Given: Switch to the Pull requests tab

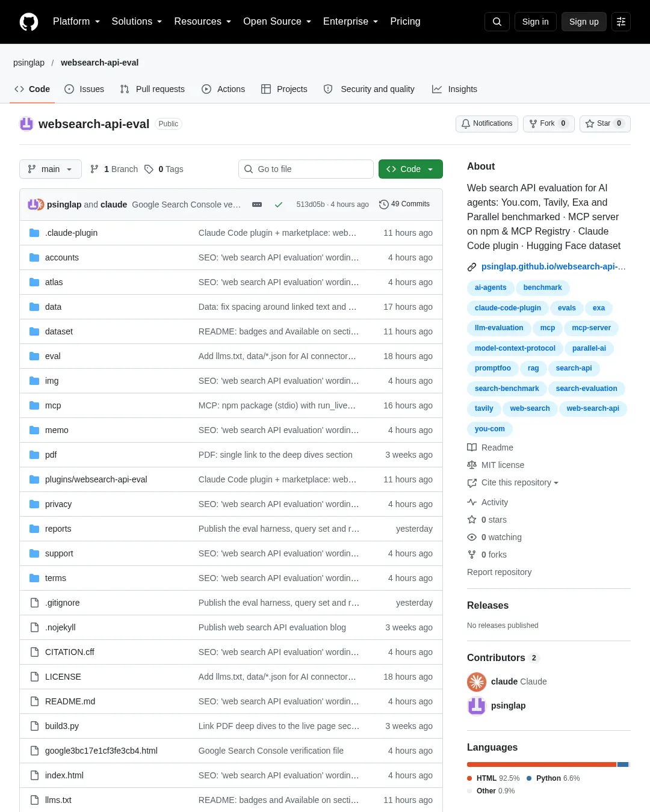Looking at the screenshot, I should click(152, 89).
